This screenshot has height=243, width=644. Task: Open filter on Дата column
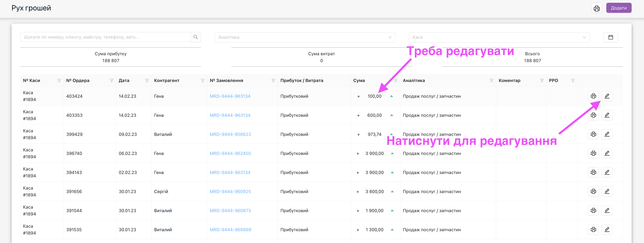pyautogui.click(x=147, y=81)
